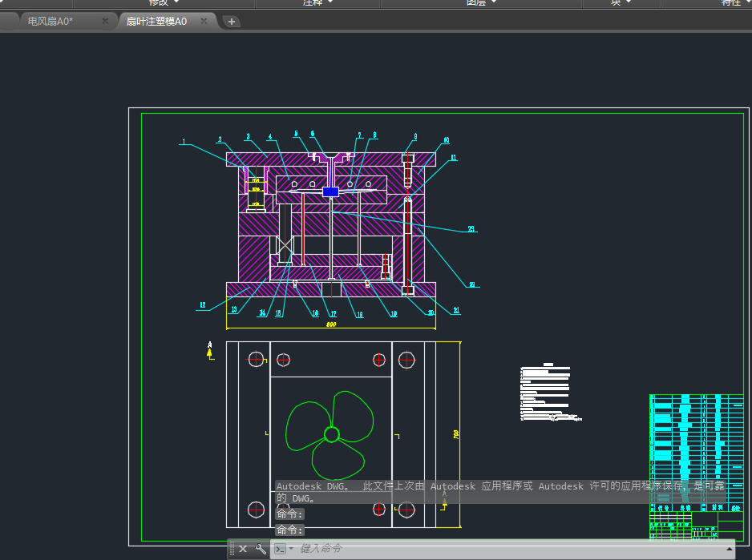The image size is (752, 560).
Task: Close the 电风扇A0* drawing tab
Action: pos(106,21)
